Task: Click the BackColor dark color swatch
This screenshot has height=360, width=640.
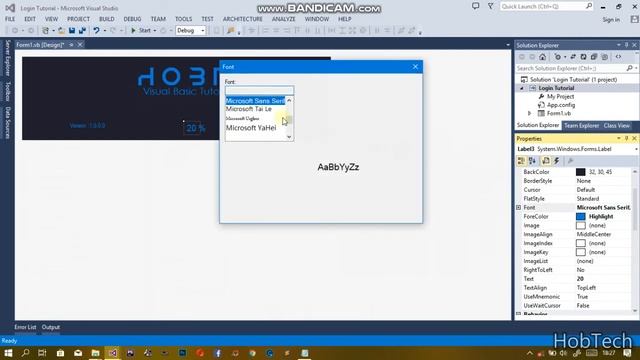Action: (x=580, y=172)
